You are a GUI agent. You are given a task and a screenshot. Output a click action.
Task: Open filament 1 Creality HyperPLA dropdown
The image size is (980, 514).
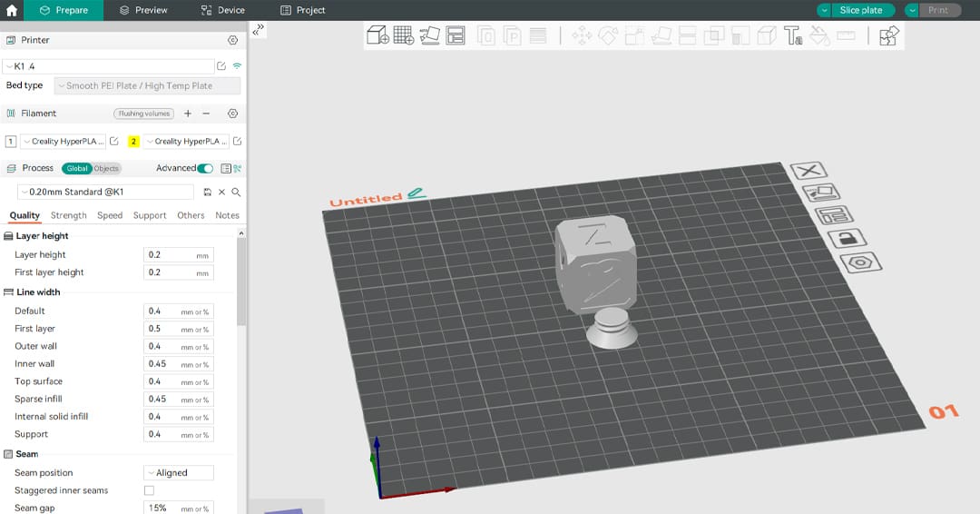click(64, 142)
